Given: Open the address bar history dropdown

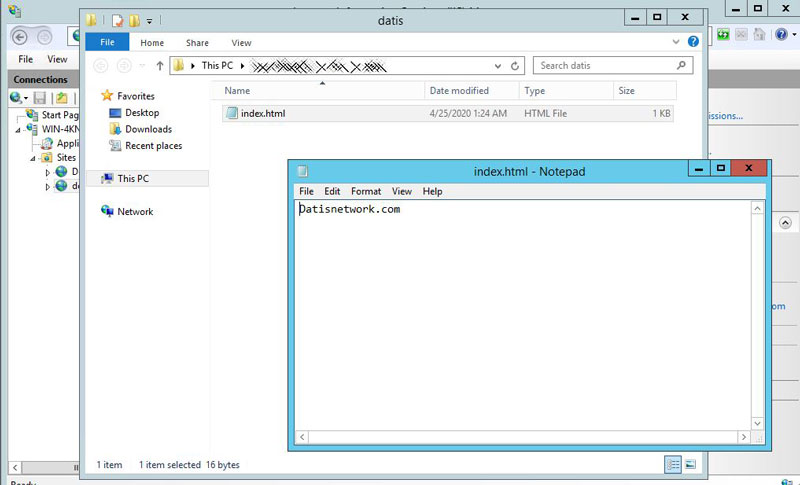Looking at the screenshot, I should coord(497,66).
